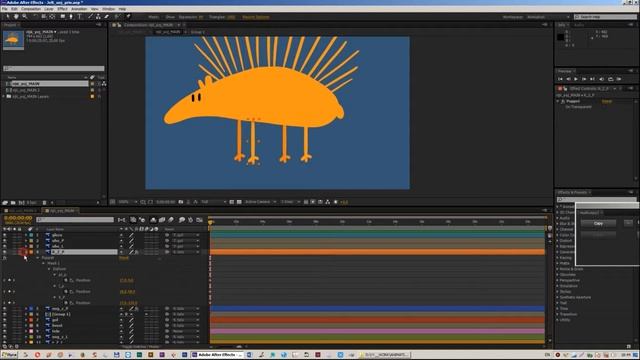This screenshot has width=640, height=360.
Task: Expand layer 1 properties triangle
Action: coord(26,235)
